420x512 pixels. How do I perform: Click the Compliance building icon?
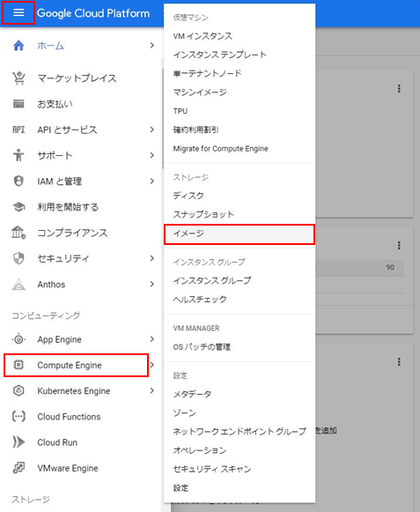tap(18, 233)
